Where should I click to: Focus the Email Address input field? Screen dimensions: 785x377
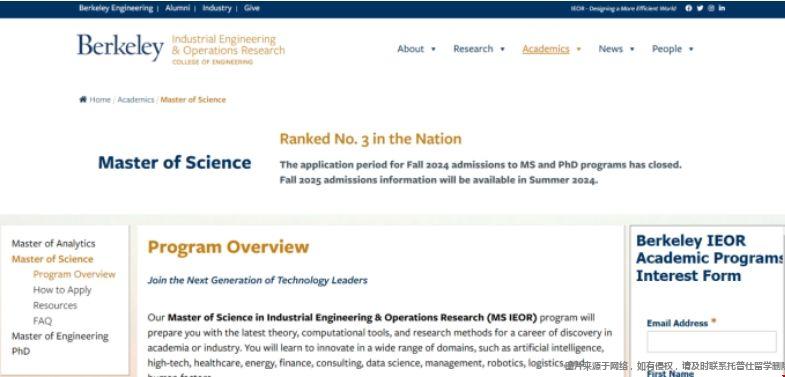[x=711, y=341]
